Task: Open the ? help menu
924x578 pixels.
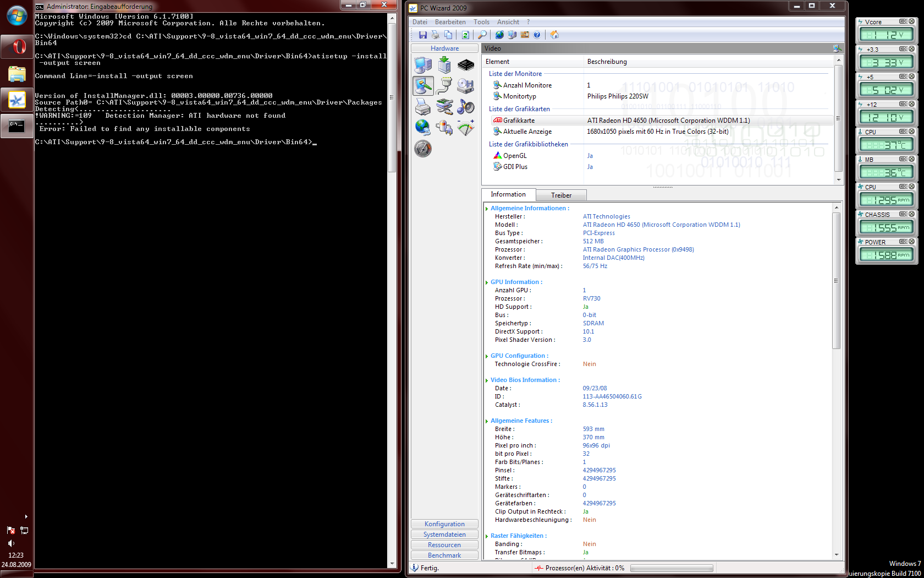Action: click(x=528, y=22)
